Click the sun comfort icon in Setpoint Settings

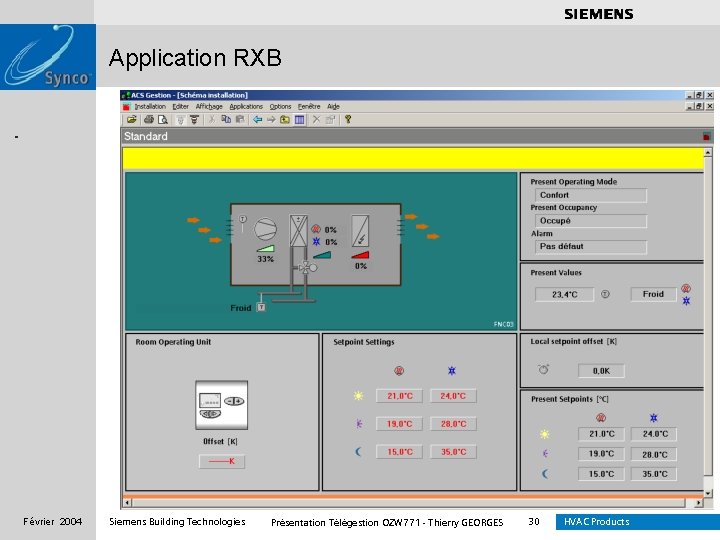[x=359, y=396]
